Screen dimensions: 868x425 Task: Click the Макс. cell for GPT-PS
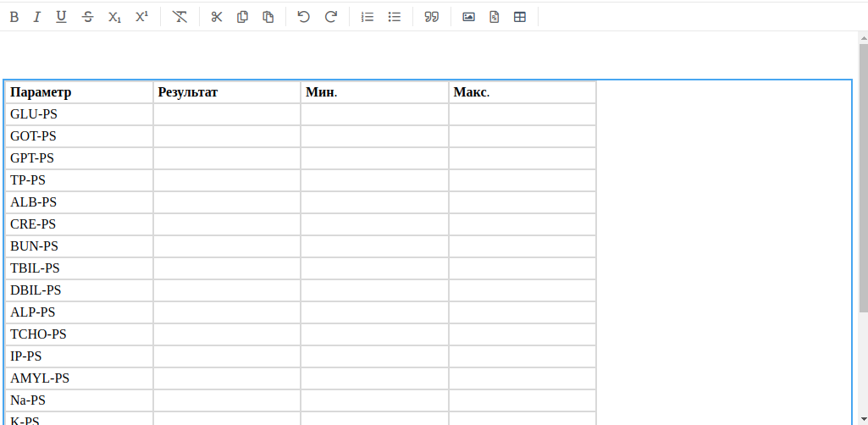(x=522, y=158)
